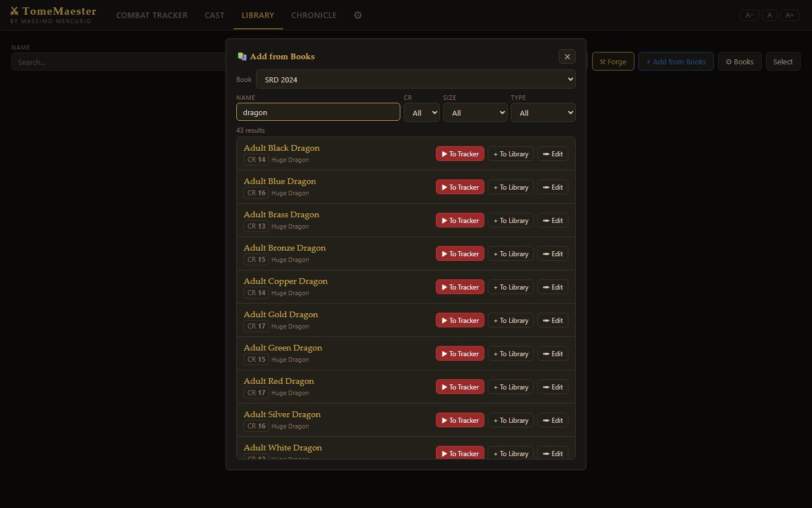Add Adult Black Dragon to library

pyautogui.click(x=511, y=154)
